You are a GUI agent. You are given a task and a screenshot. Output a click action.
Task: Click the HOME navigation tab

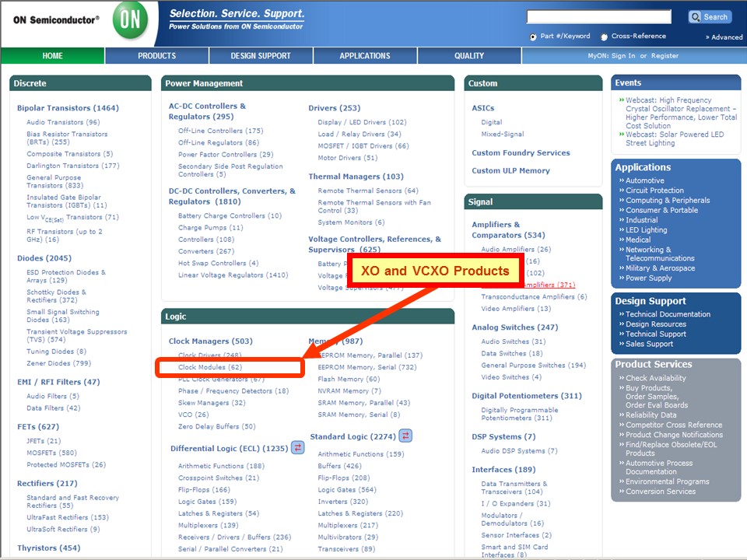[x=53, y=56]
